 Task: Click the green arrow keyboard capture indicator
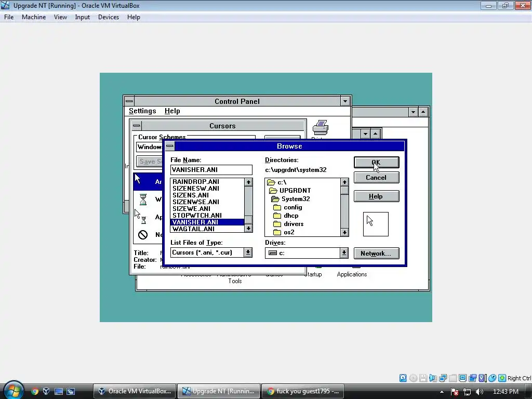point(502,378)
